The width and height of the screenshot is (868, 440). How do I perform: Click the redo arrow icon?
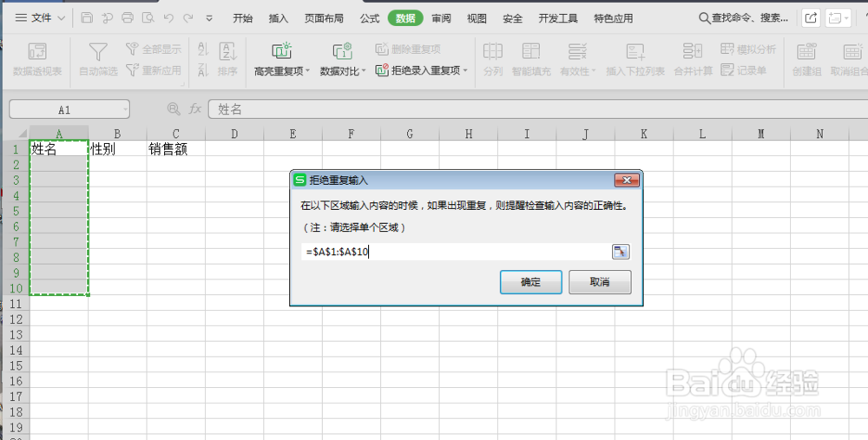tap(188, 17)
